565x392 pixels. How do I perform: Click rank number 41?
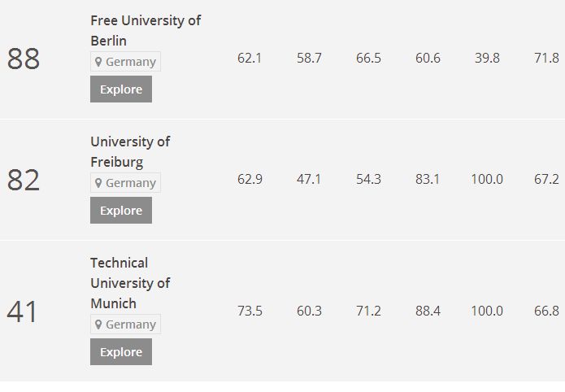[23, 311]
